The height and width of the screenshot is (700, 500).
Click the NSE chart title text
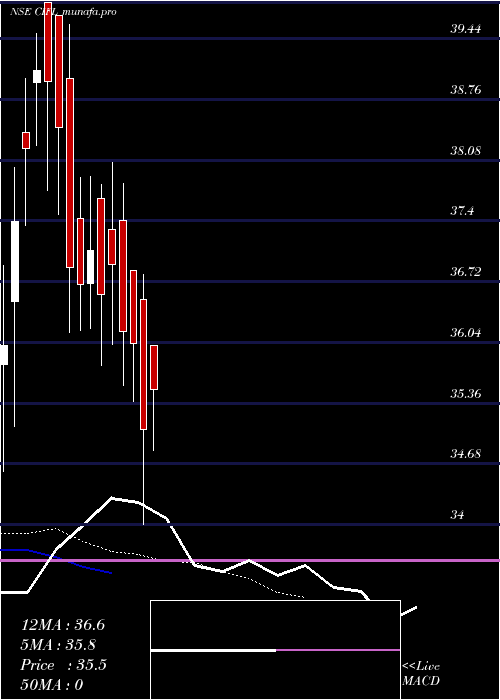pos(63,12)
